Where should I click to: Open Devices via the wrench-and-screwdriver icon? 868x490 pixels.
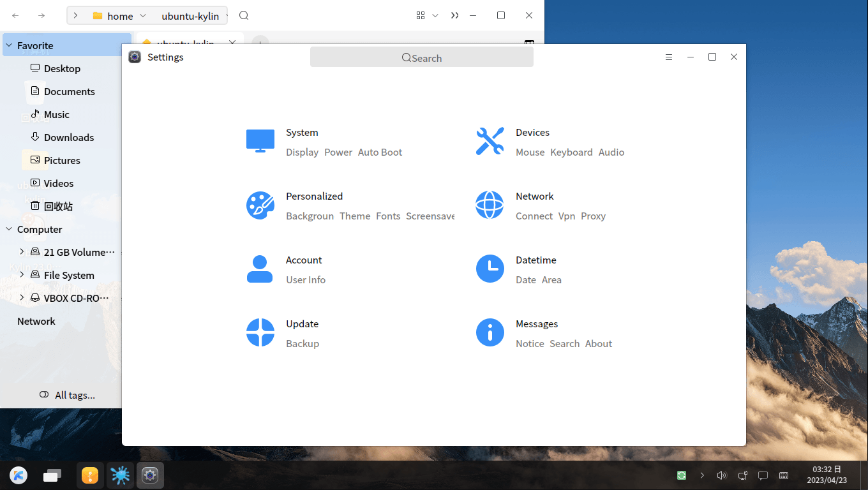(490, 141)
